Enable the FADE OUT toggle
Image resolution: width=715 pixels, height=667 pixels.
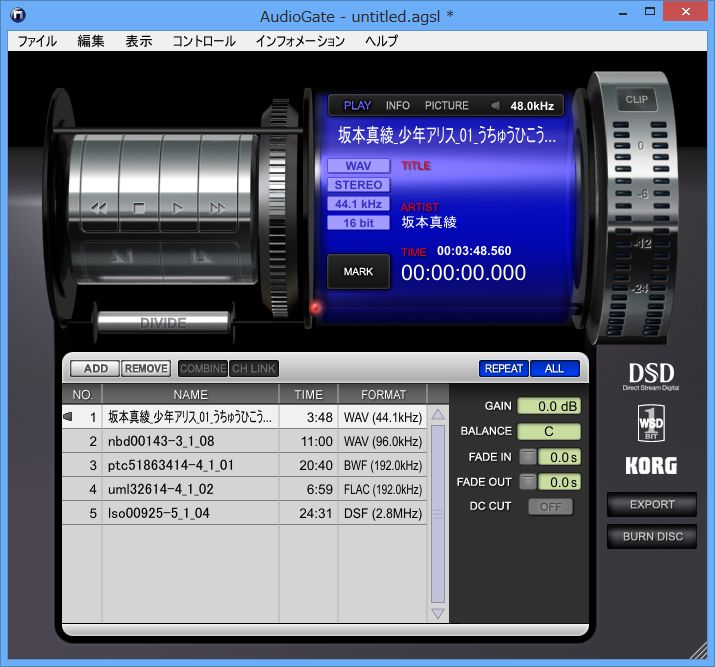(x=528, y=482)
